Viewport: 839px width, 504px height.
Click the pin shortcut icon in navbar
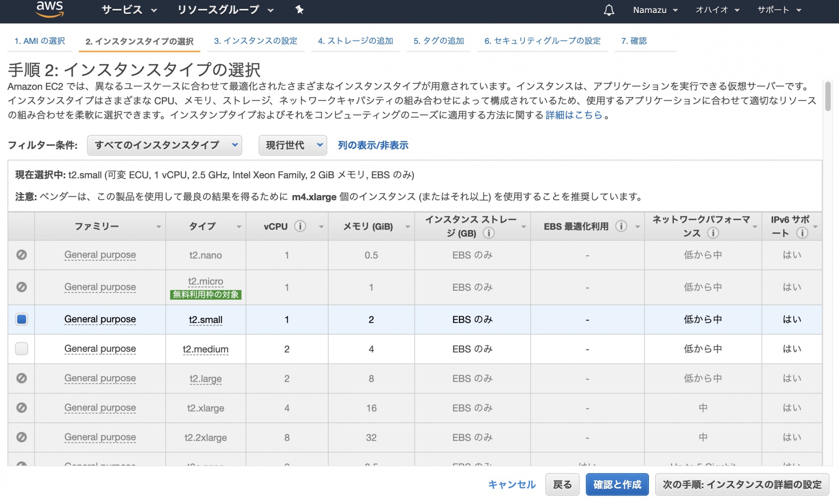[x=300, y=10]
